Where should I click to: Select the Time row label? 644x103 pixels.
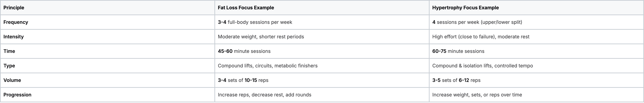pyautogui.click(x=9, y=51)
